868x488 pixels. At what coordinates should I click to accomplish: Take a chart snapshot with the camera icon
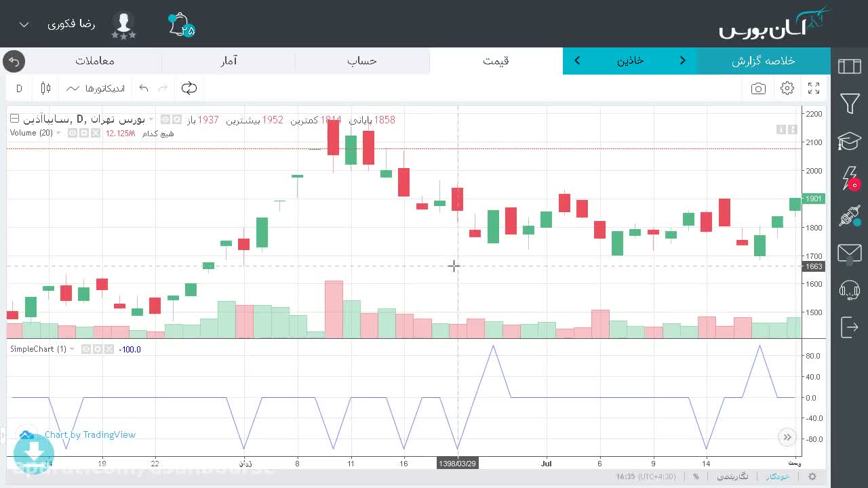tap(758, 88)
